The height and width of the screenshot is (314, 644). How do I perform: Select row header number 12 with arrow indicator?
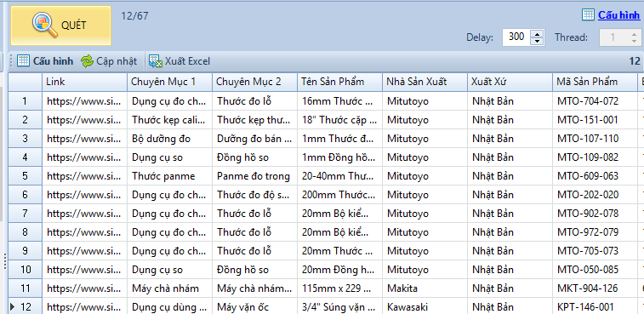coord(25,306)
